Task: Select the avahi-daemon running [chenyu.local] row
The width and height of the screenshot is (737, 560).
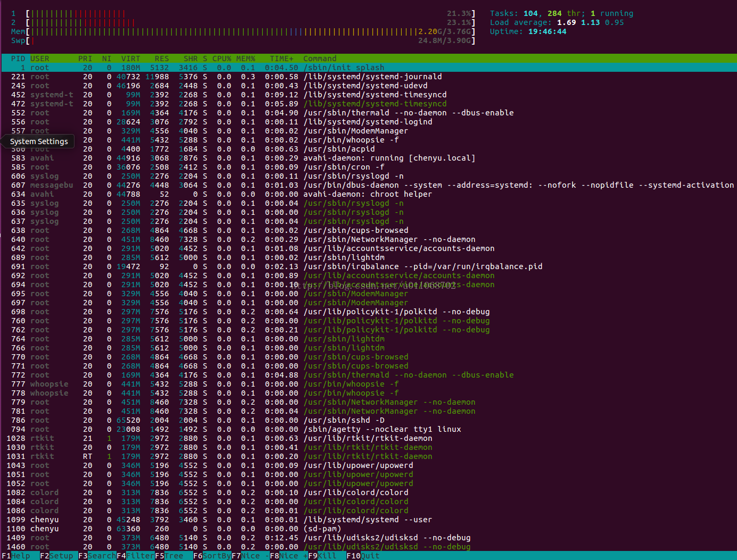Action: click(x=368, y=158)
